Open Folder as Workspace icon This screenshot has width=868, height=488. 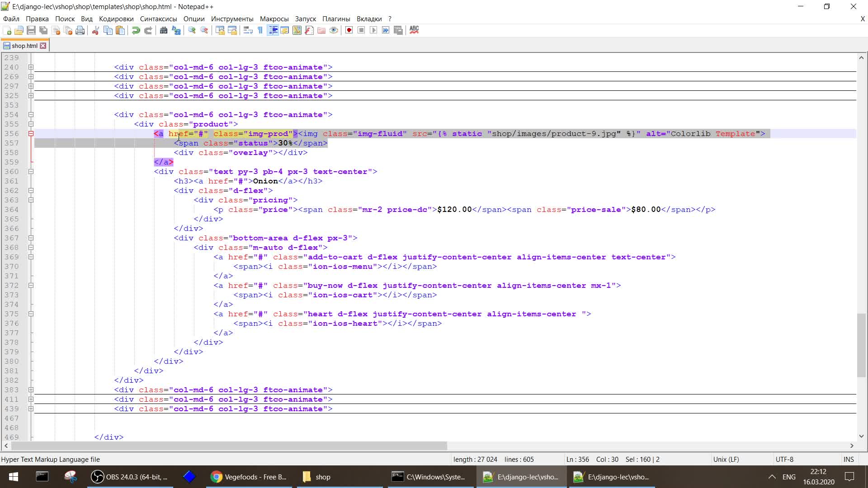(x=321, y=30)
